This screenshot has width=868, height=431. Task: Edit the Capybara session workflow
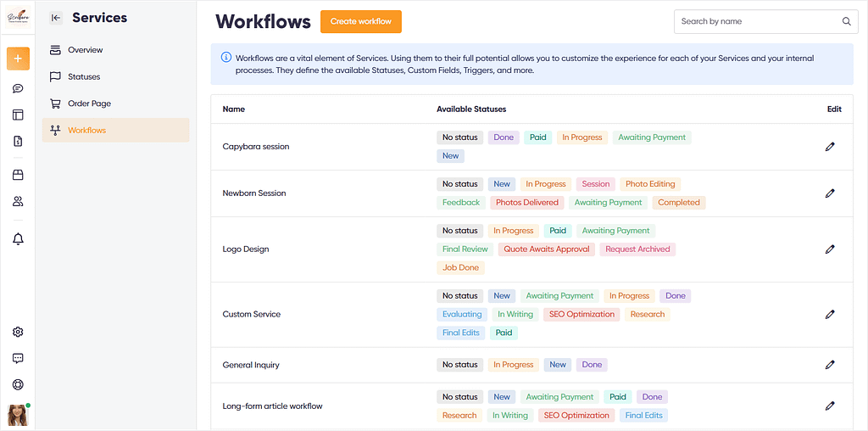(829, 147)
